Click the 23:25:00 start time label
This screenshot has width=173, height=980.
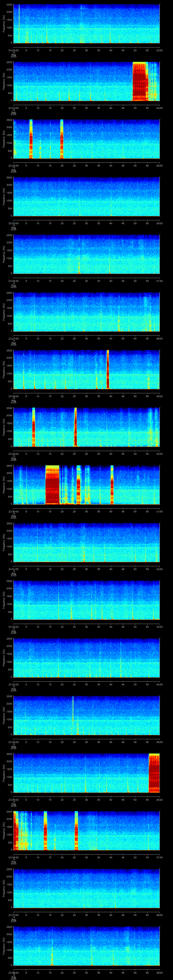click(13, 223)
